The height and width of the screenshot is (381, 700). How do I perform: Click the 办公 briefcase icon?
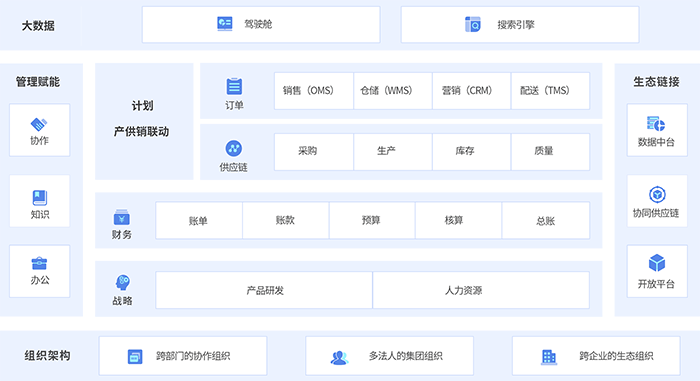(x=39, y=263)
